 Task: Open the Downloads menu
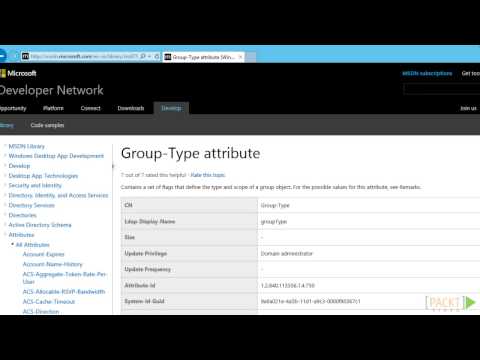[x=131, y=108]
